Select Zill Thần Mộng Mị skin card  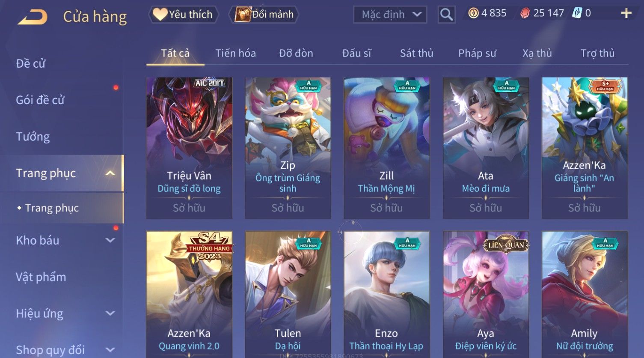[386, 148]
